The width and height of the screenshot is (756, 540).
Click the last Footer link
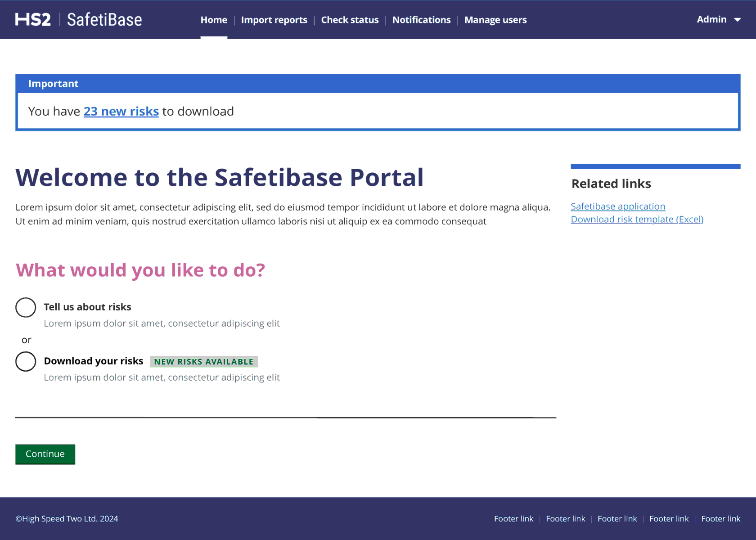720,519
